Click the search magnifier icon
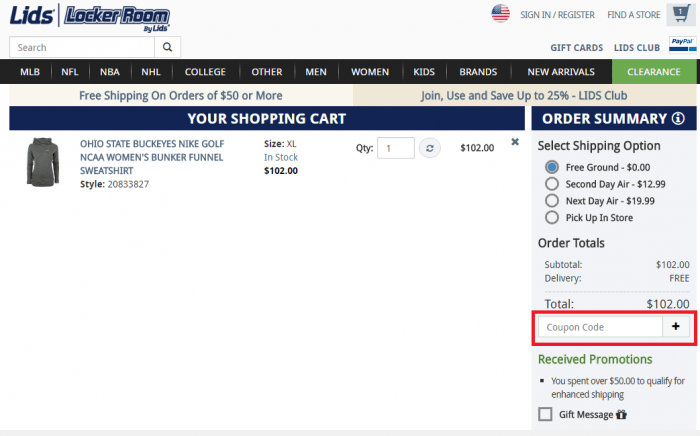Screen dimensions: 700x436 tap(169, 47)
